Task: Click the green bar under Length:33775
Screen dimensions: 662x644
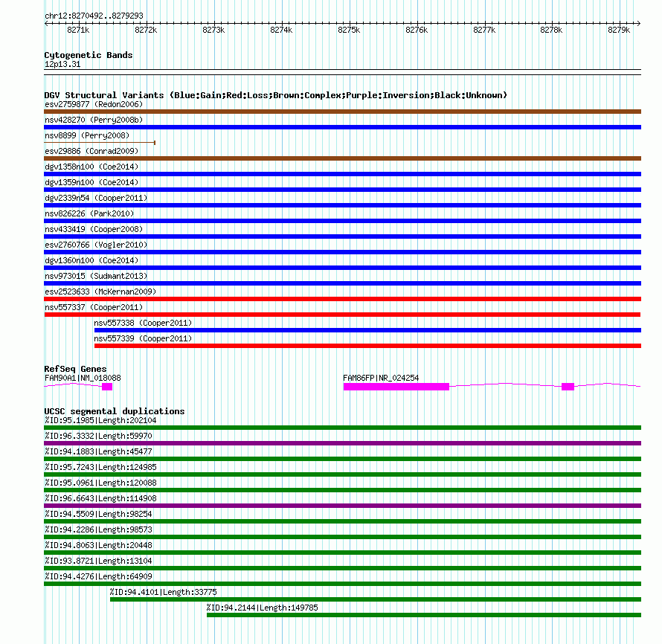Action: tap(376, 599)
